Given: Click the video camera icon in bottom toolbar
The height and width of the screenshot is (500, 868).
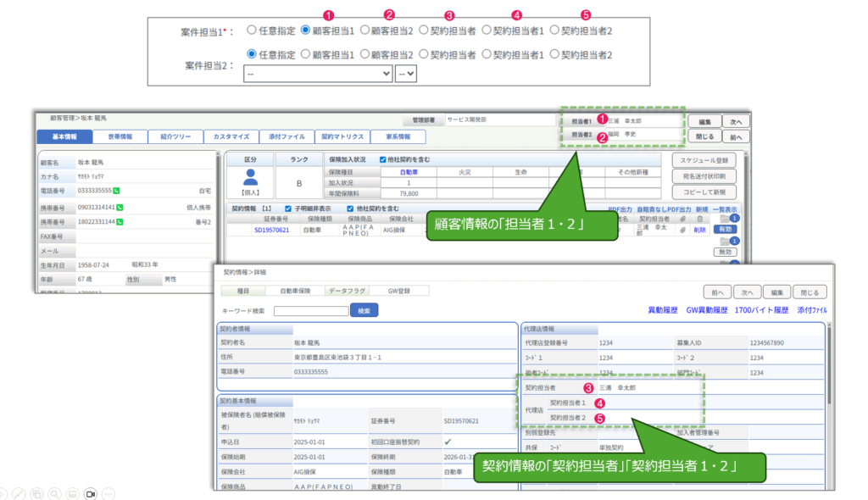Looking at the screenshot, I should point(90,492).
